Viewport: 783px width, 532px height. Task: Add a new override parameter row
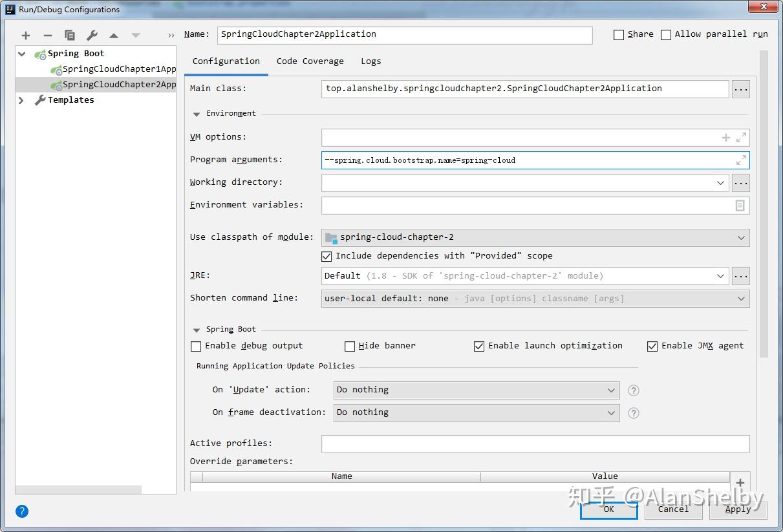click(740, 482)
